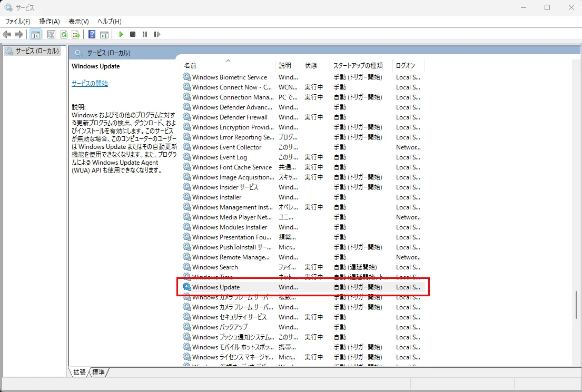Select Windows Presentation Fou... service name

point(232,237)
